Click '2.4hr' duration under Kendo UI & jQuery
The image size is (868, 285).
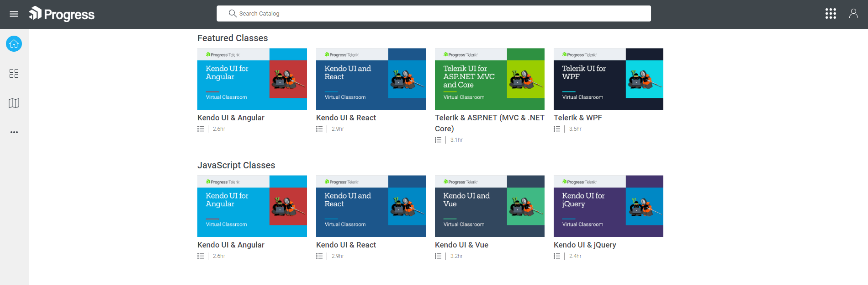(575, 256)
